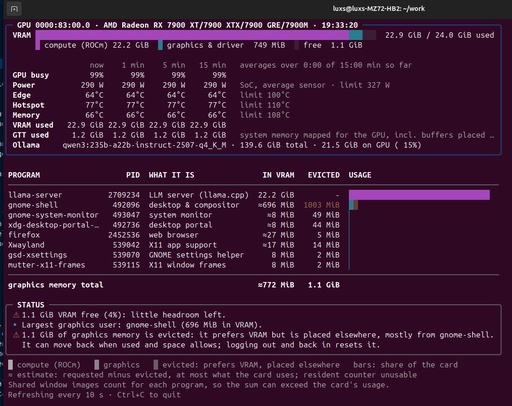This screenshot has height=406, width=512.
Task: Select the Hotspot 'limit 110°C' text
Action: coord(265,105)
